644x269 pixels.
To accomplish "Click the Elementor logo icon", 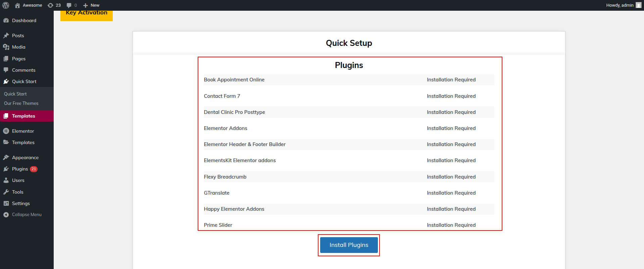I will coord(6,131).
